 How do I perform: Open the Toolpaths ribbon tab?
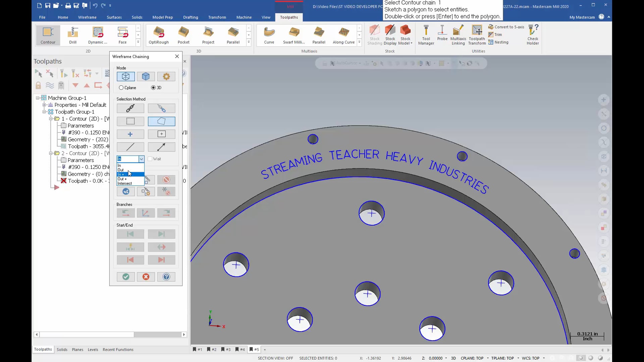pos(288,17)
